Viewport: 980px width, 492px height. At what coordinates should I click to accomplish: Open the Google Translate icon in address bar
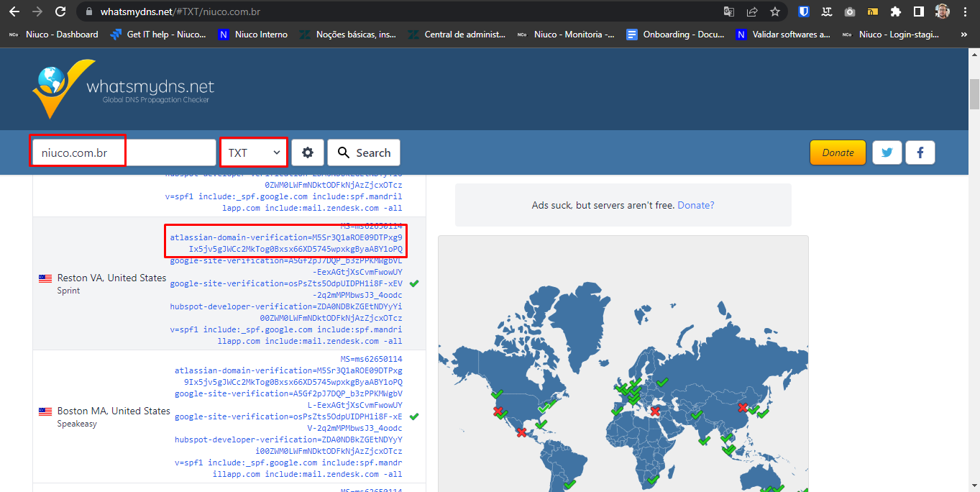729,12
